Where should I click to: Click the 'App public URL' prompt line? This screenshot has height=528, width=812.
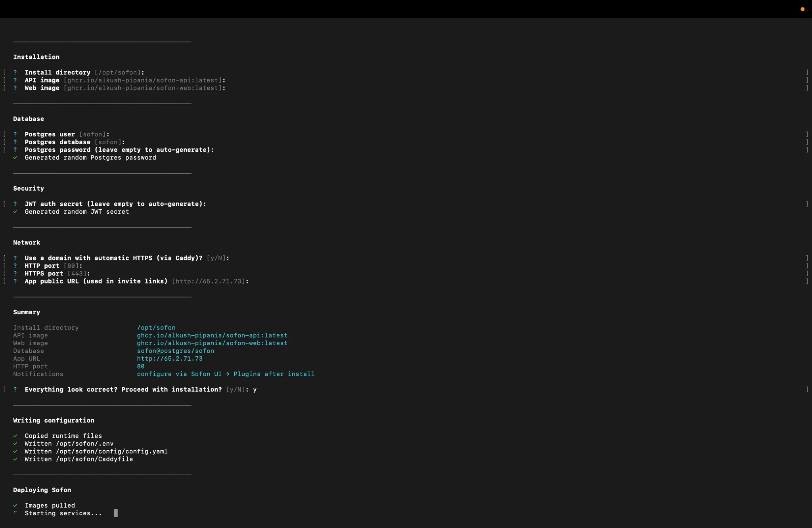pos(137,281)
